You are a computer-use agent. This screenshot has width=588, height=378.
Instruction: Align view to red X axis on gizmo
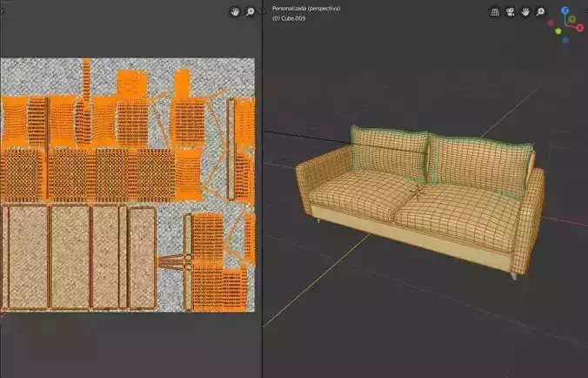(x=580, y=27)
